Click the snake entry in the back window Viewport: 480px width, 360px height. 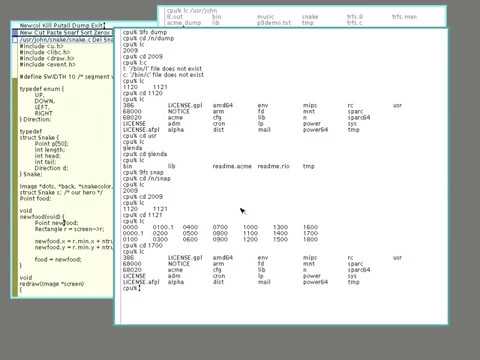coord(310,17)
